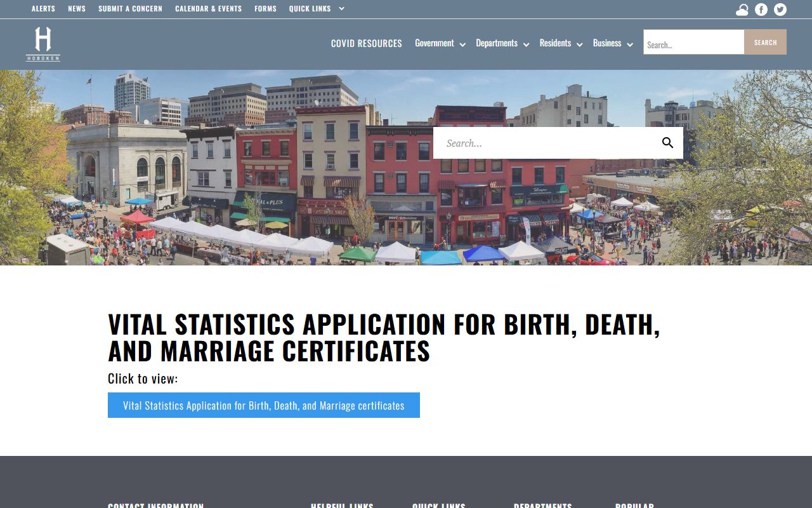
Task: Expand the Quick Links dropdown
Action: [317, 9]
